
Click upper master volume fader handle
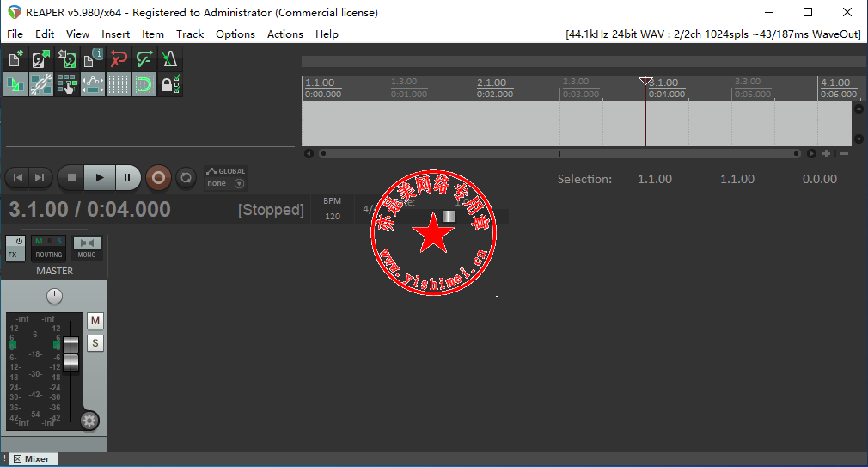(70, 345)
